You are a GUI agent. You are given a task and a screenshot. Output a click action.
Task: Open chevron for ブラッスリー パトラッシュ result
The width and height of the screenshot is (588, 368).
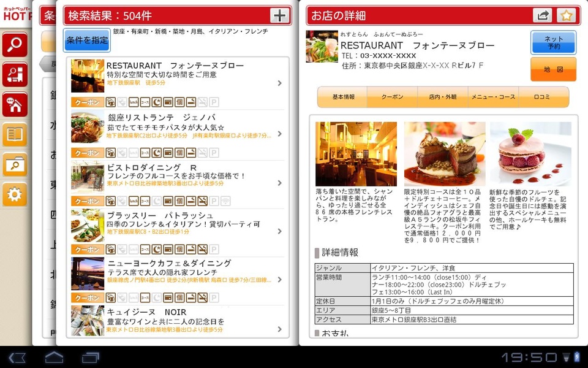280,231
